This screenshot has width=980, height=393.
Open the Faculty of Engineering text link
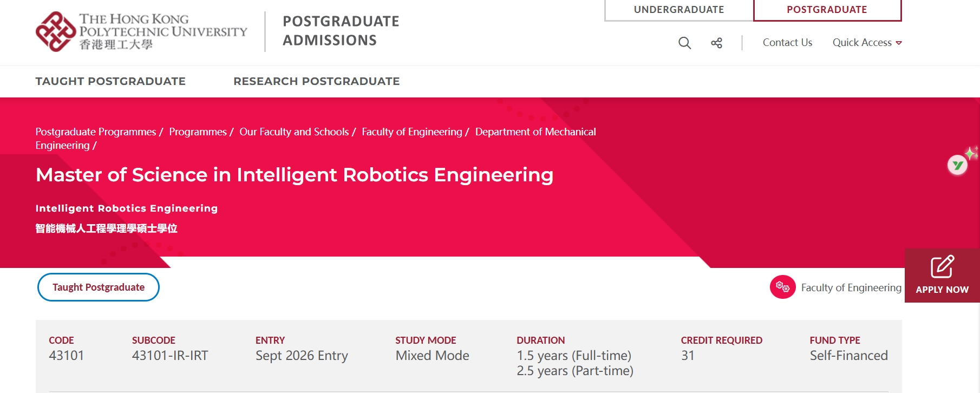[x=851, y=287]
